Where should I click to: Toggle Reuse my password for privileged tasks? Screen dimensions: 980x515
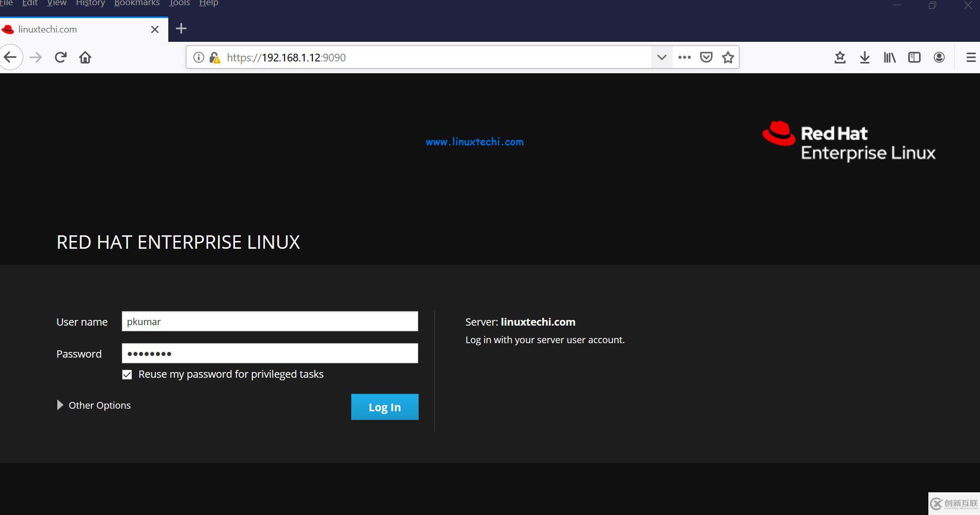point(127,375)
